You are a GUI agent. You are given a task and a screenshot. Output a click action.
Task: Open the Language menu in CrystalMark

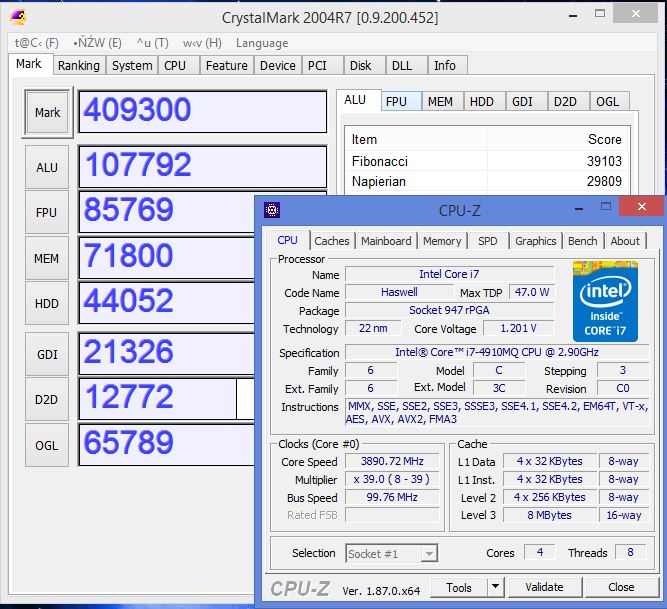[x=262, y=43]
